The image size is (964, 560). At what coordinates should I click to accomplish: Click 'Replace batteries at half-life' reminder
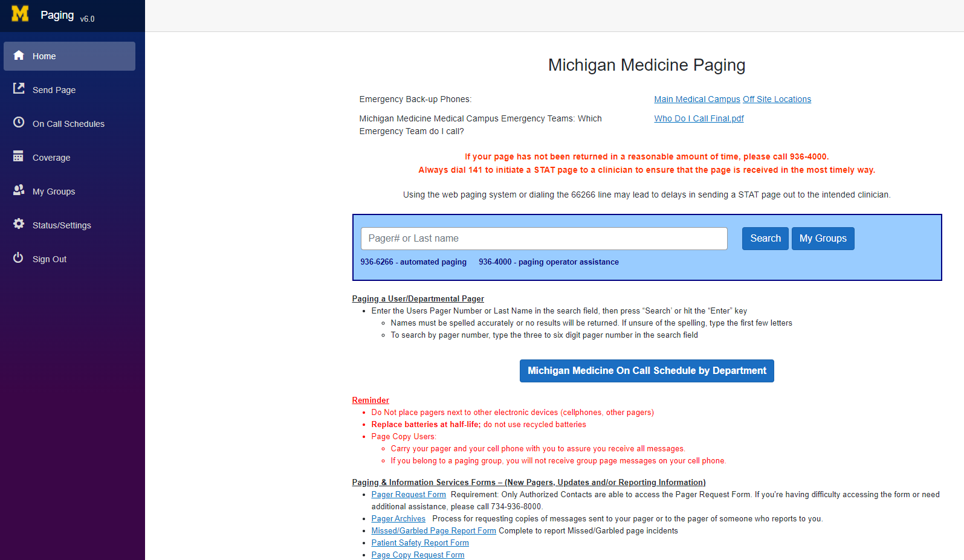coord(426,425)
